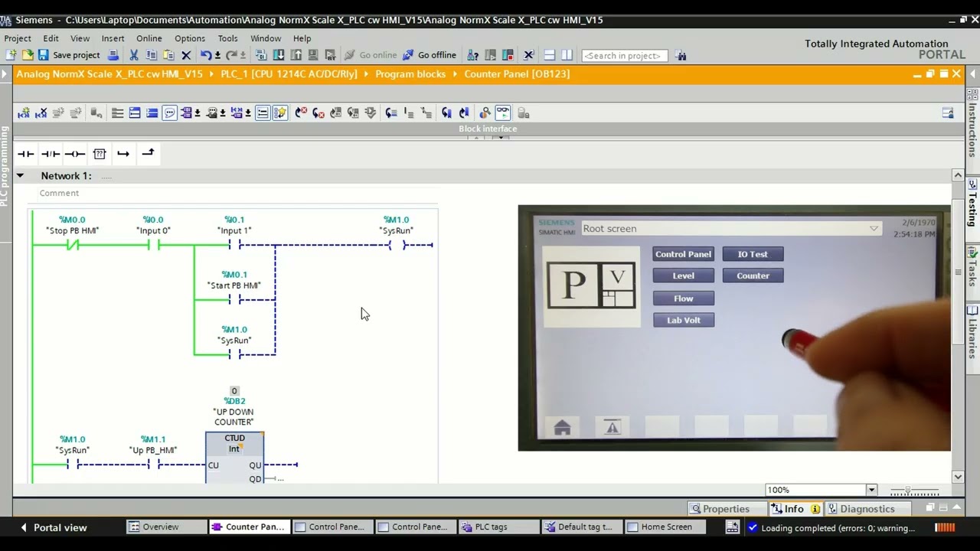Image resolution: width=980 pixels, height=551 pixels.
Task: Click the New project icon
Action: [11, 55]
